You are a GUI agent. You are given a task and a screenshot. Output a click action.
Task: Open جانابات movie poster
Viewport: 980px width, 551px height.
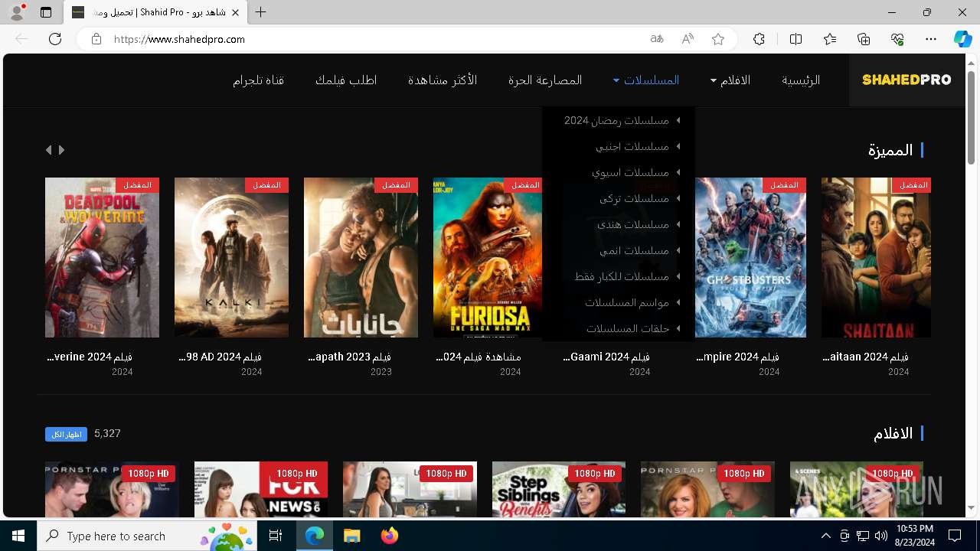pos(361,258)
